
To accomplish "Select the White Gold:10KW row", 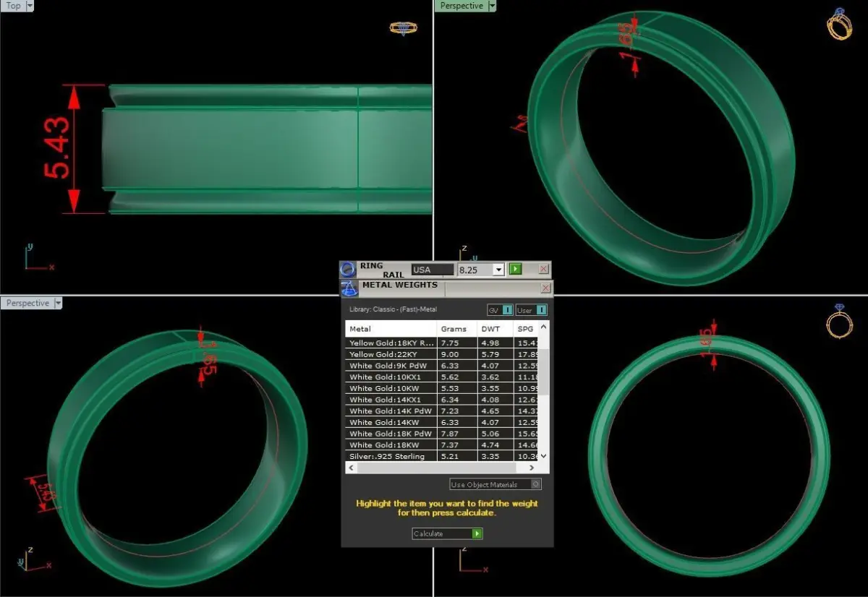I will point(443,388).
